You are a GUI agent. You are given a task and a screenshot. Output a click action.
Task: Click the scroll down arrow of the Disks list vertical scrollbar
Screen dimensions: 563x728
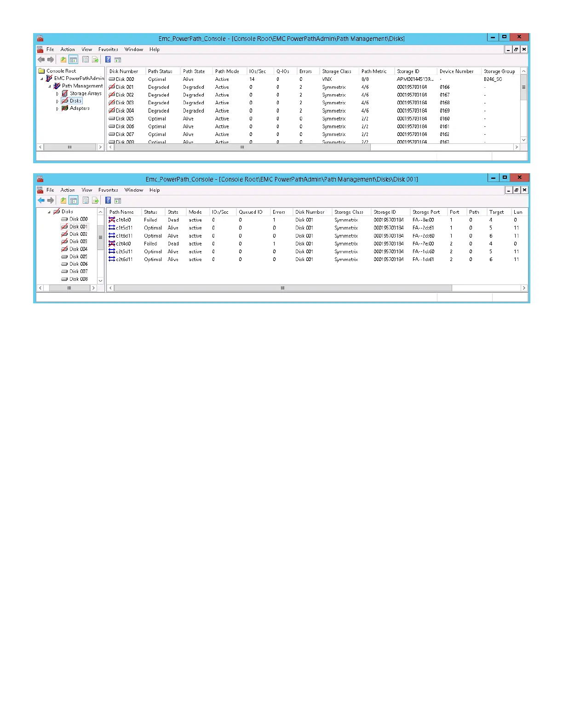click(x=523, y=140)
